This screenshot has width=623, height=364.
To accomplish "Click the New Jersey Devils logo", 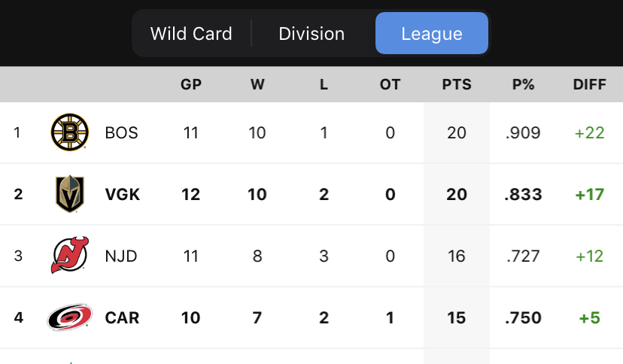I will [x=70, y=256].
